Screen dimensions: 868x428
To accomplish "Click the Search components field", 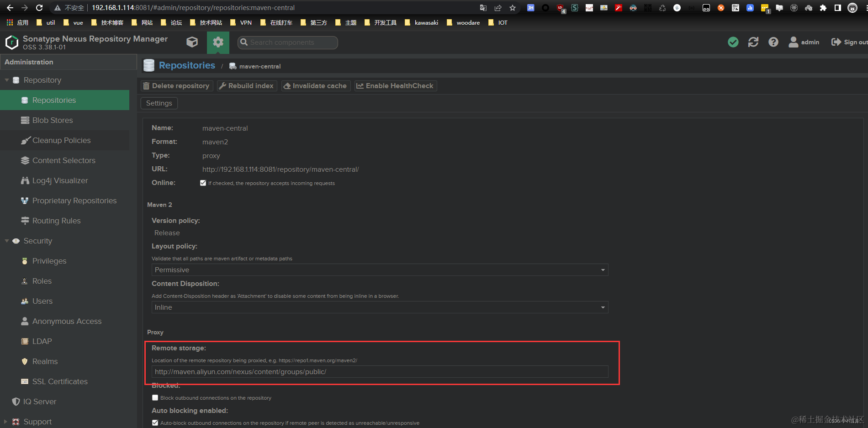I will click(x=288, y=42).
